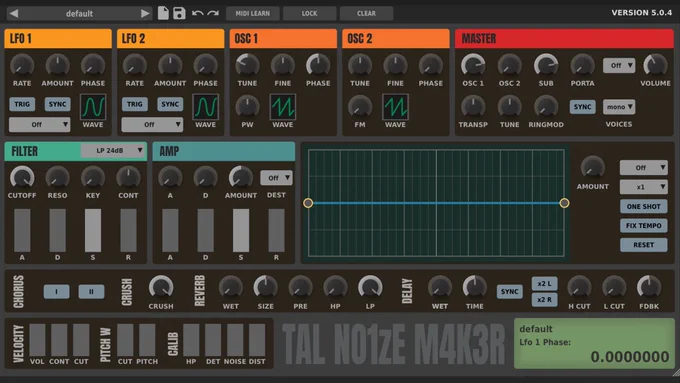The image size is (680, 383).
Task: Toggle LFO 2 TRIG
Action: click(x=134, y=104)
